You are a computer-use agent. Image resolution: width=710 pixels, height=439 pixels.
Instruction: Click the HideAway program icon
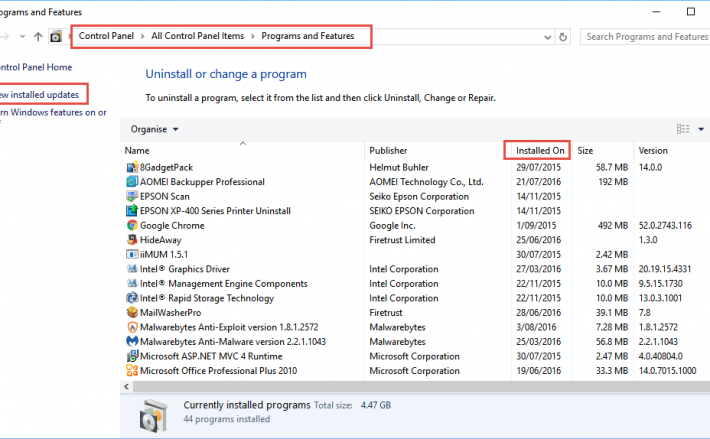(x=132, y=240)
